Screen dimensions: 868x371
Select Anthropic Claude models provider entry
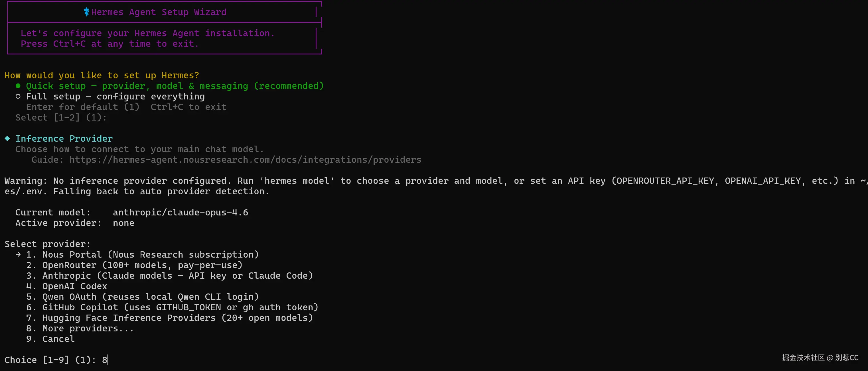[169, 276]
